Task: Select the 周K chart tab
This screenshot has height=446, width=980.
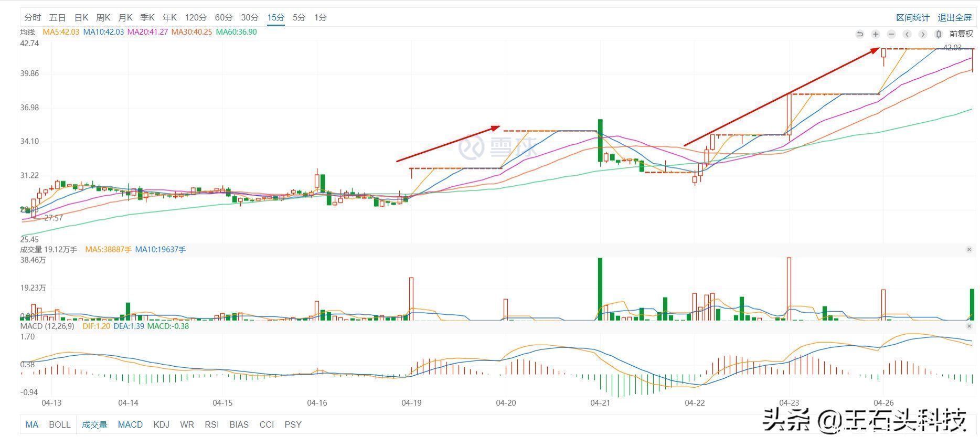Action: (x=103, y=17)
